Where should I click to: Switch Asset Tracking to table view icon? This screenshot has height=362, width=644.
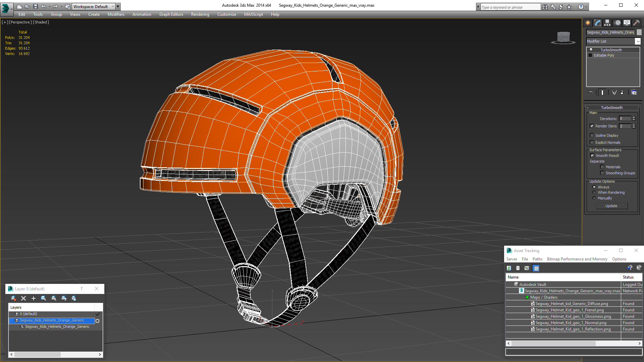[x=536, y=268]
